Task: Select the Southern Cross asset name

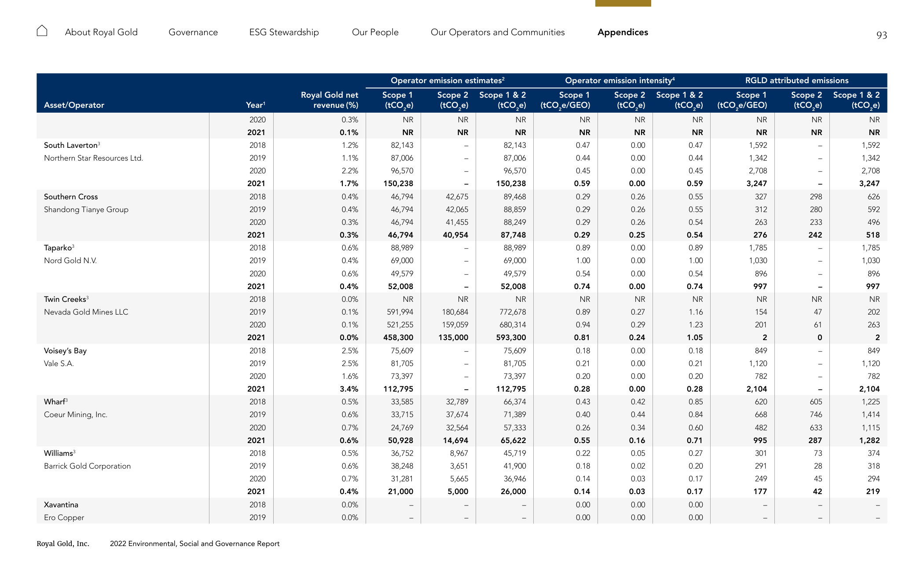Action: coord(71,197)
